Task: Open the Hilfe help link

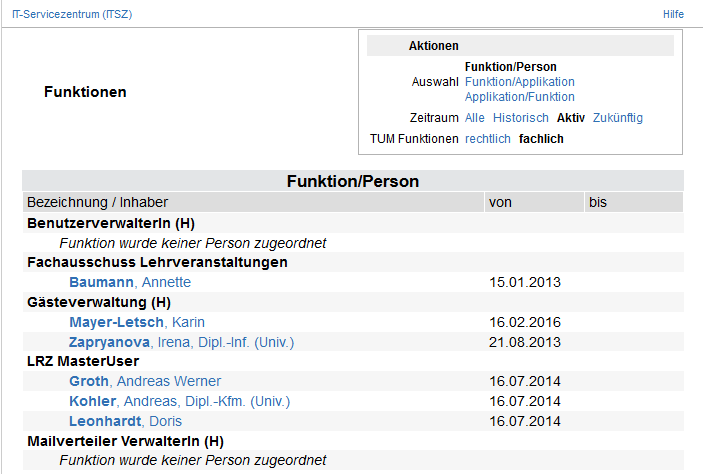Action: pyautogui.click(x=673, y=14)
